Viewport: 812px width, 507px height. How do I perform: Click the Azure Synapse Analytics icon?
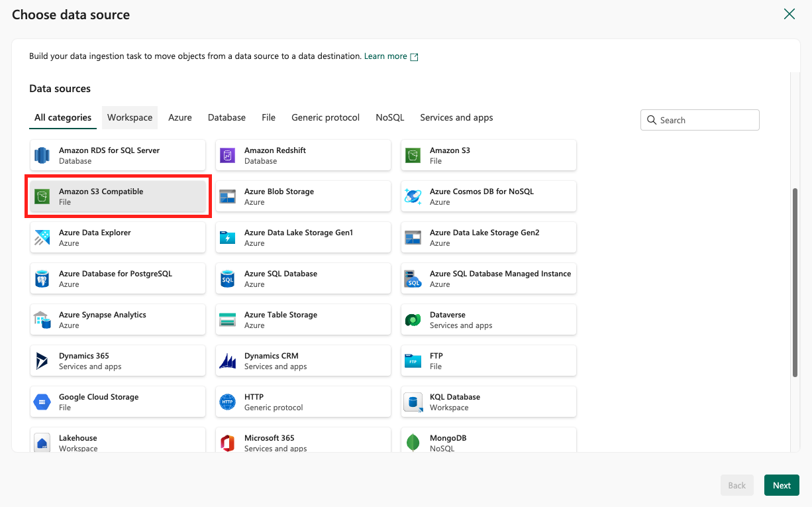[x=42, y=320]
